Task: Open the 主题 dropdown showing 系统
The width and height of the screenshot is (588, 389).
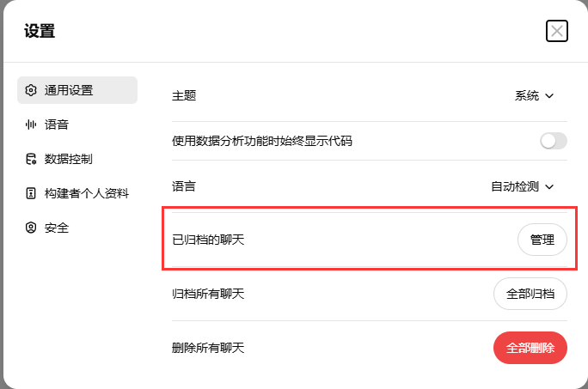Action: coord(534,95)
